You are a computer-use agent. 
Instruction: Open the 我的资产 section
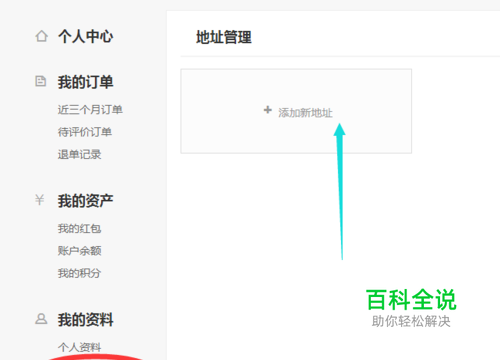[86, 201]
